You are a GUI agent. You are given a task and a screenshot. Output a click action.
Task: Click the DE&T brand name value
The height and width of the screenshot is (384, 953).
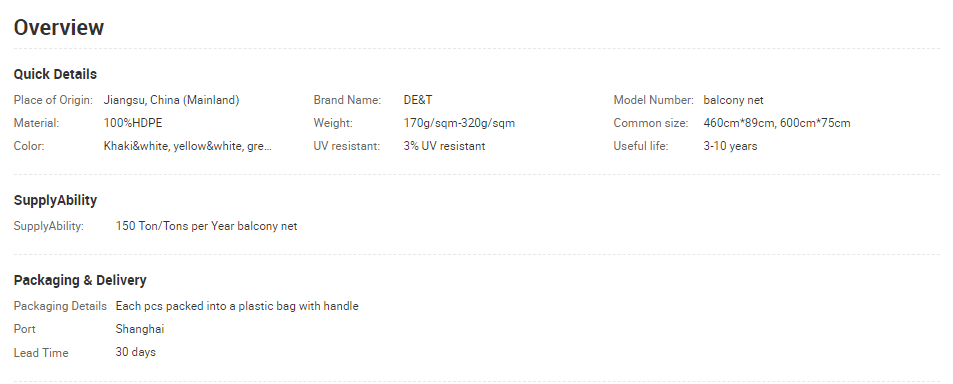(418, 100)
